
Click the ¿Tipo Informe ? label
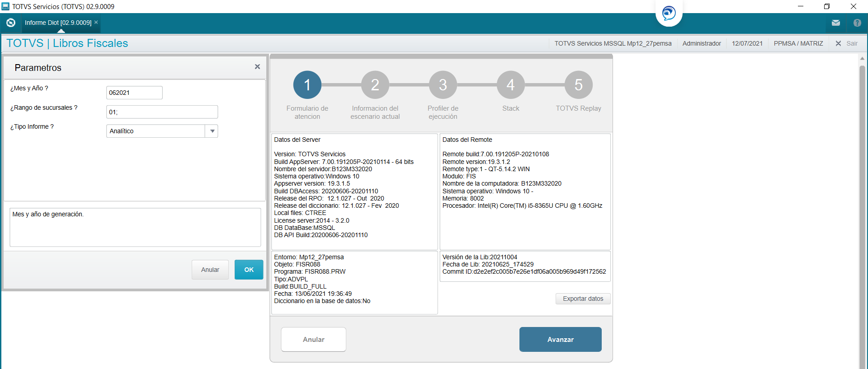pos(32,126)
